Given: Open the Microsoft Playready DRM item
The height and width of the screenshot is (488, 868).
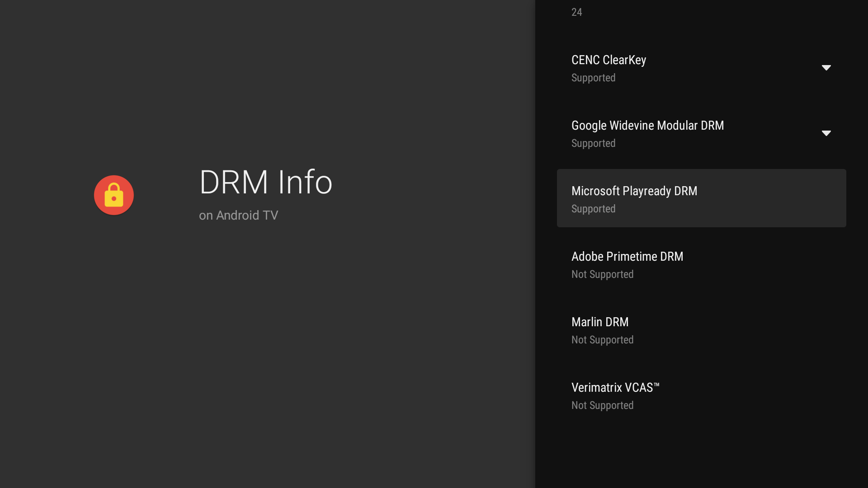Looking at the screenshot, I should [701, 198].
